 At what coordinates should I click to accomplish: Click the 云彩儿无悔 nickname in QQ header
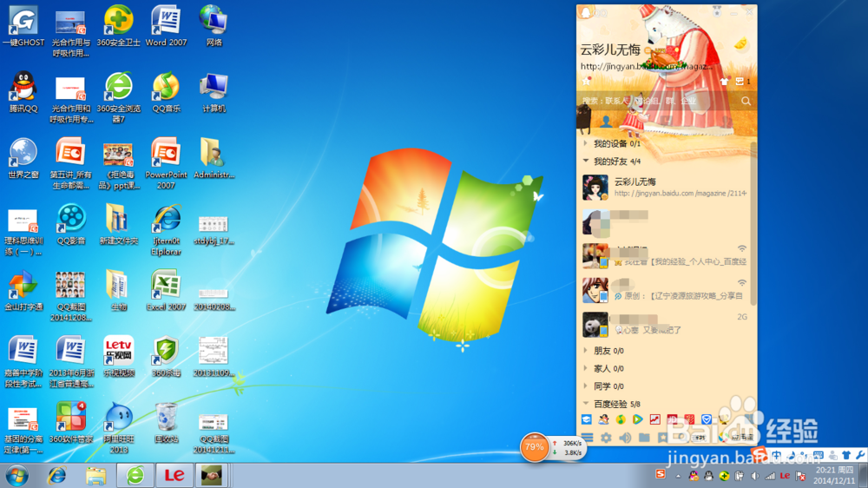610,49
